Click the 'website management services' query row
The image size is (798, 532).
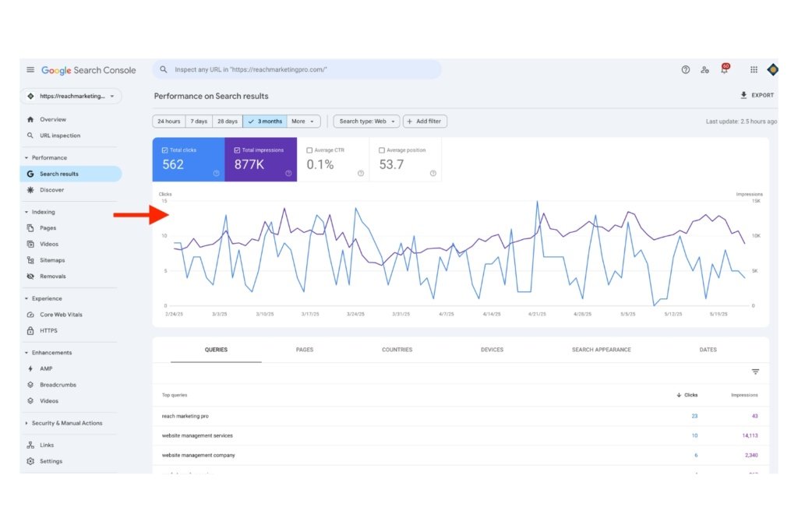(461, 436)
